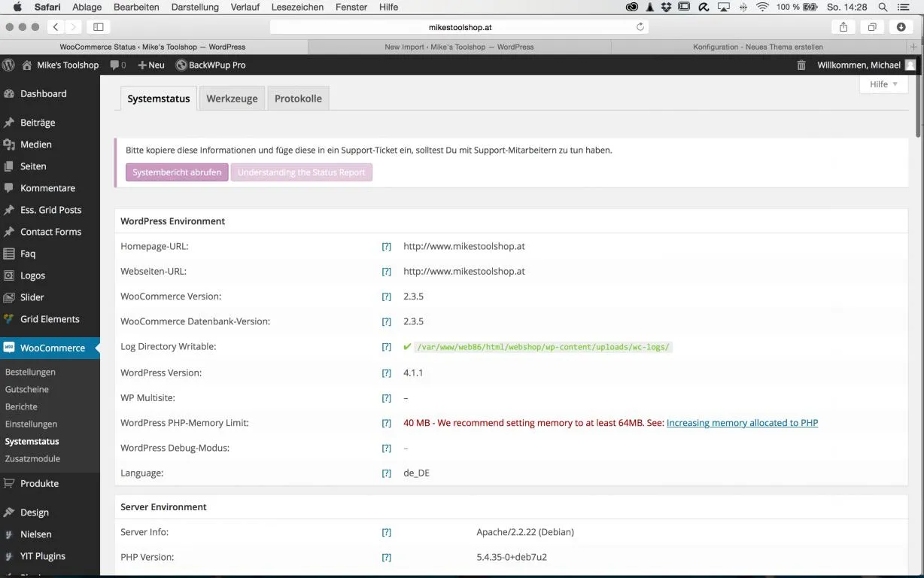Image resolution: width=924 pixels, height=578 pixels.
Task: Add a new tab with the plus button
Action: click(x=914, y=47)
